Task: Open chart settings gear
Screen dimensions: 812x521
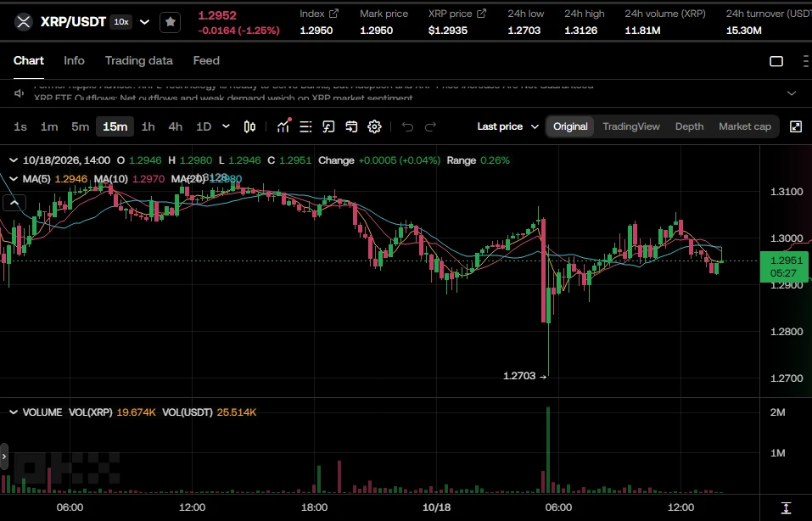Action: point(374,126)
